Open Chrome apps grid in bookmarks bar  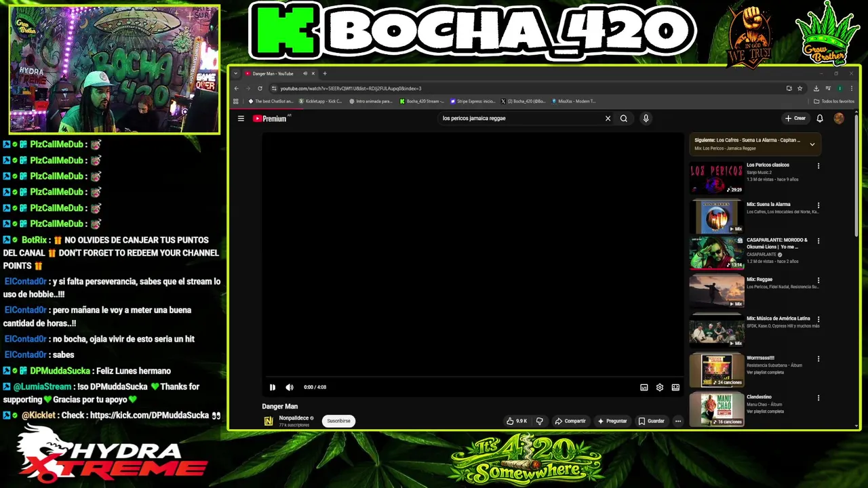tap(236, 102)
